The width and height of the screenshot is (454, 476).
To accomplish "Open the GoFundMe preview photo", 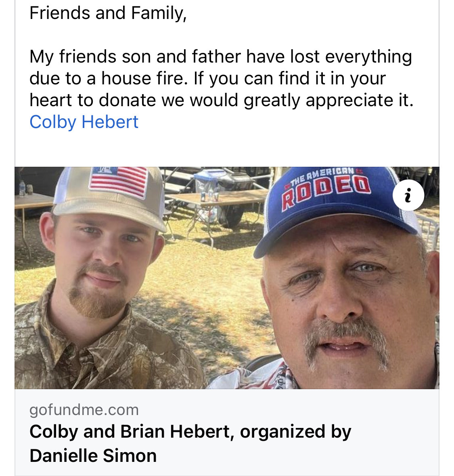I will click(227, 278).
